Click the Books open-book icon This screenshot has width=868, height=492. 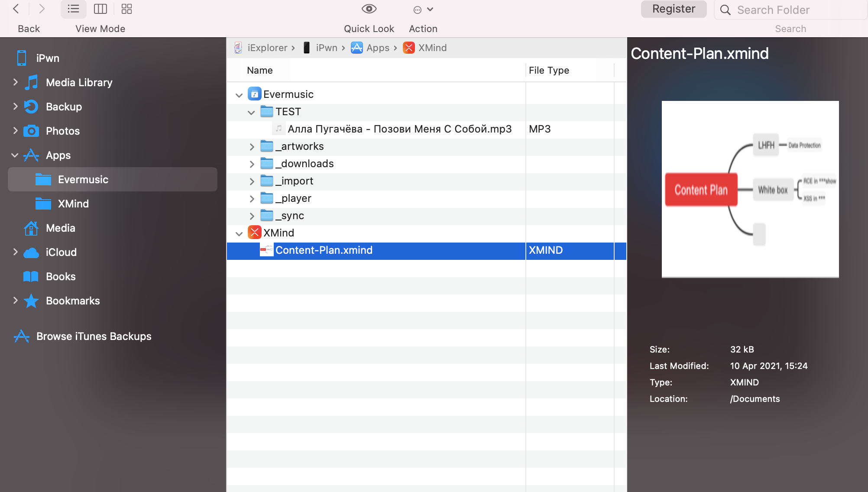coord(31,276)
